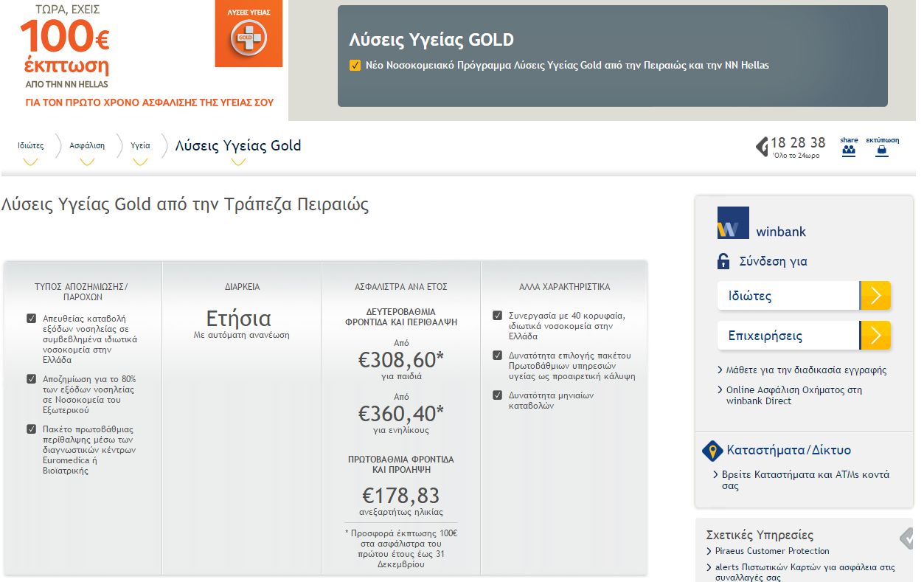Click the share icon
This screenshot has width=924, height=582.
click(x=849, y=150)
